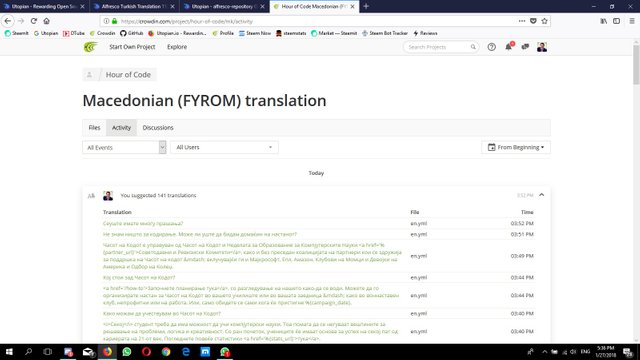Open the messages chat icon
Viewport: 640px width, 360px height.
click(x=525, y=47)
